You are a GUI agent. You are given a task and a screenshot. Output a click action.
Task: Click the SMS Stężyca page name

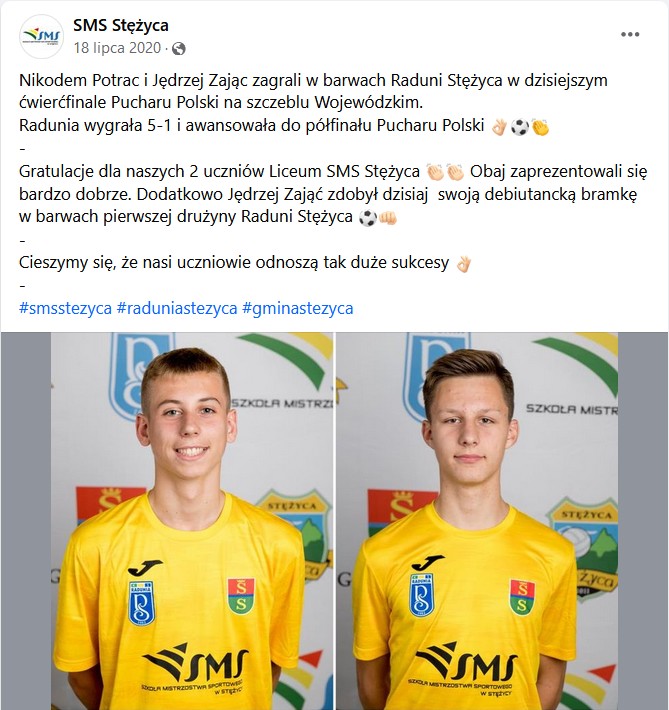121,25
